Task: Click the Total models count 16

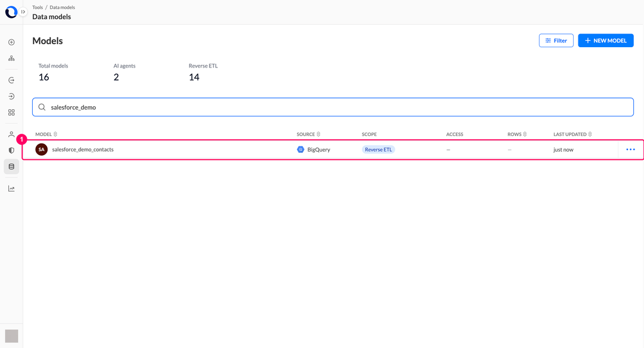Action: coord(44,78)
